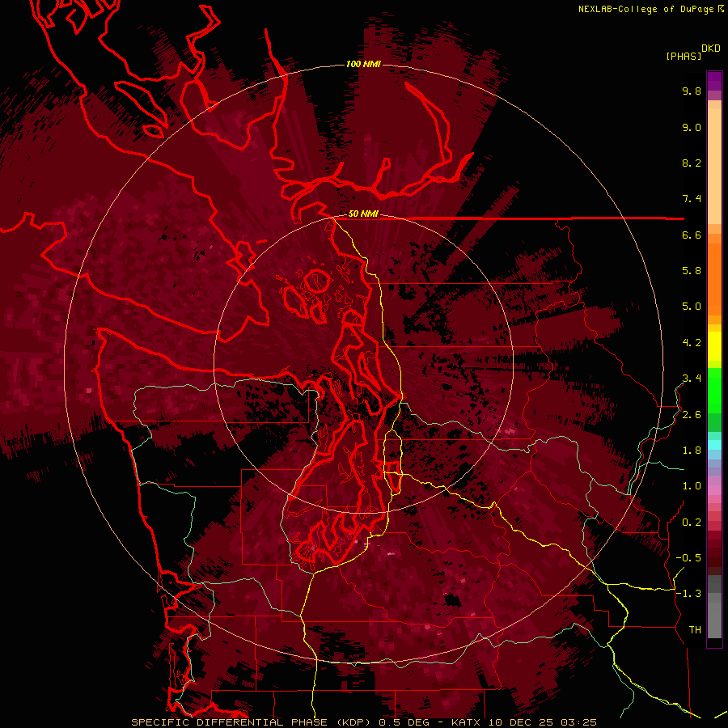Click the [PHAS] unit label
Screen dimensions: 728x728
click(684, 56)
